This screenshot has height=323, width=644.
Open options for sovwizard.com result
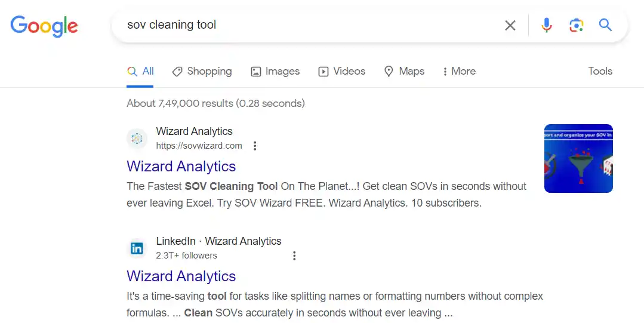point(255,146)
